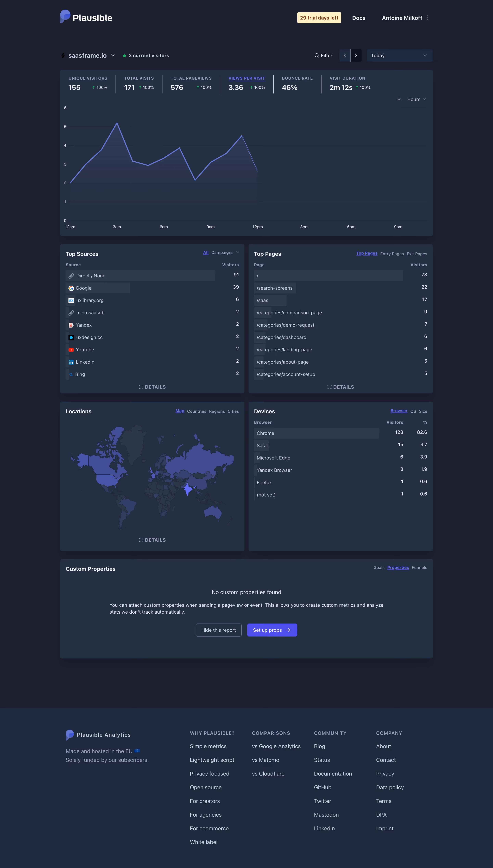Expand Locations DETAILS
This screenshot has width=493, height=868.
click(152, 540)
